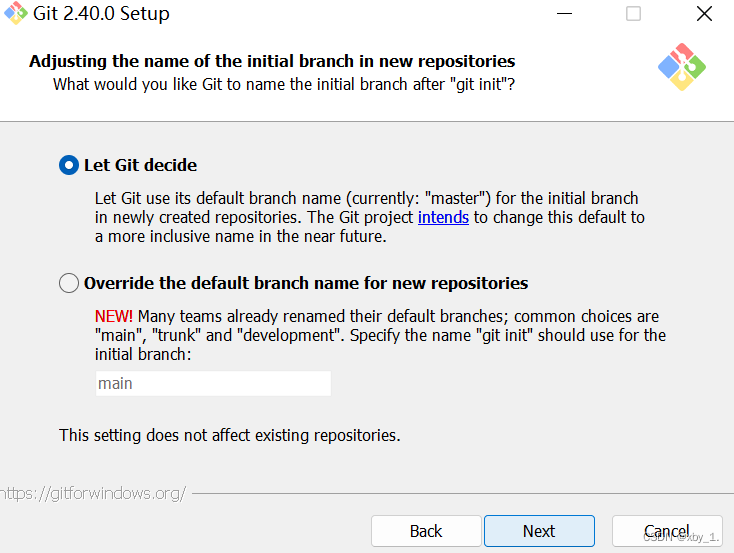This screenshot has height=553, width=734.
Task: Click the gitforwindows.org URL text
Action: pos(93,494)
